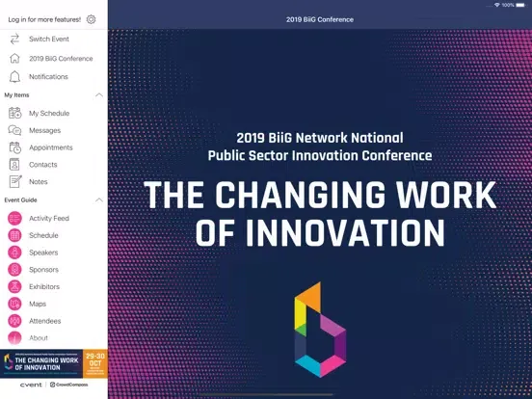Click Log in for more features
The image size is (532, 399).
(44, 19)
